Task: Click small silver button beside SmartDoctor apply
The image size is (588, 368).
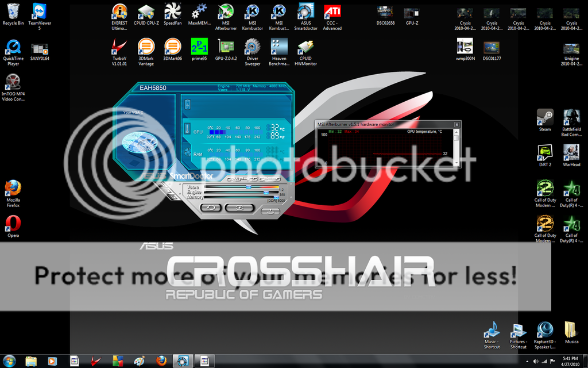Action: (x=270, y=212)
